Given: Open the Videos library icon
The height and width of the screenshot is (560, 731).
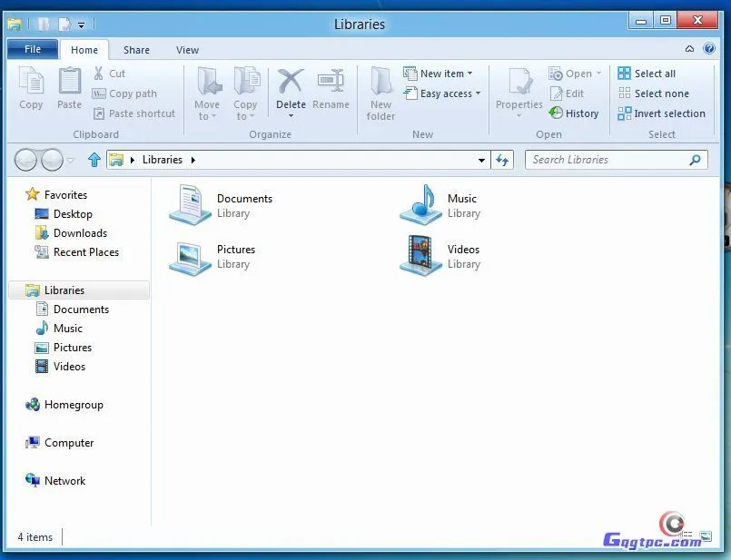Looking at the screenshot, I should [420, 256].
